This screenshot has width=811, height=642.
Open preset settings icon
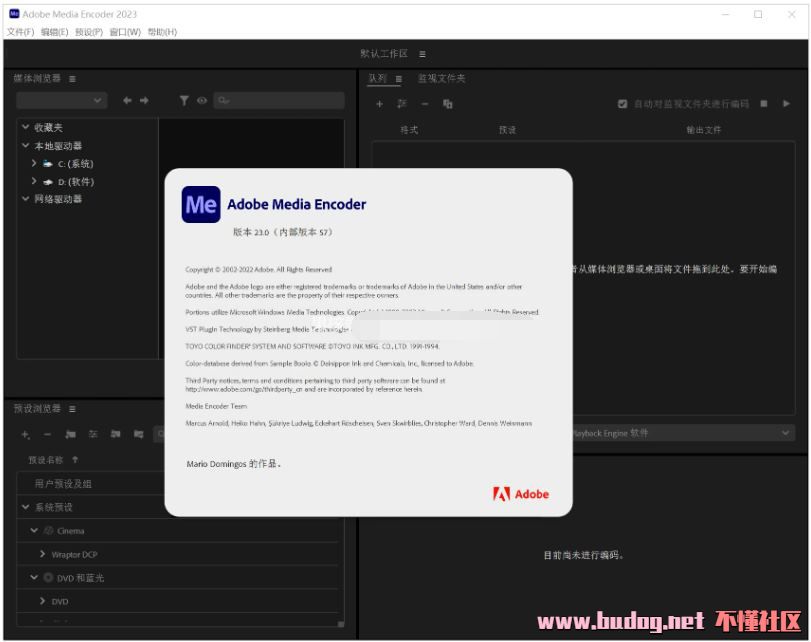click(93, 435)
